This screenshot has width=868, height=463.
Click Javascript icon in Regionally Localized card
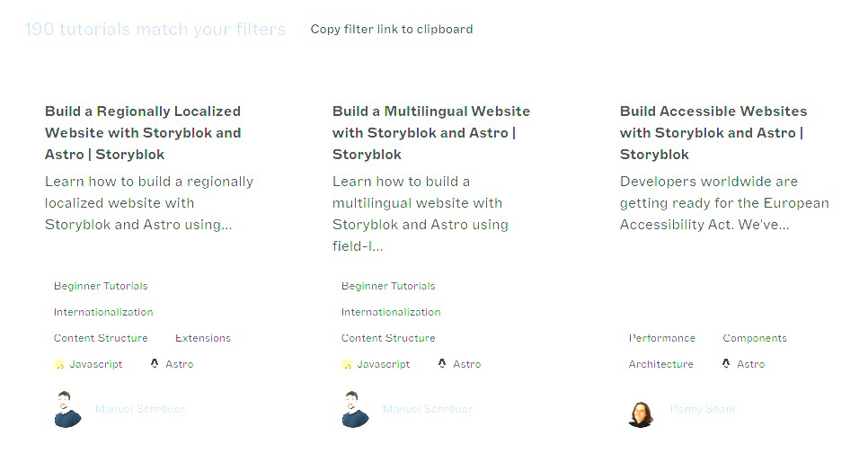59,364
